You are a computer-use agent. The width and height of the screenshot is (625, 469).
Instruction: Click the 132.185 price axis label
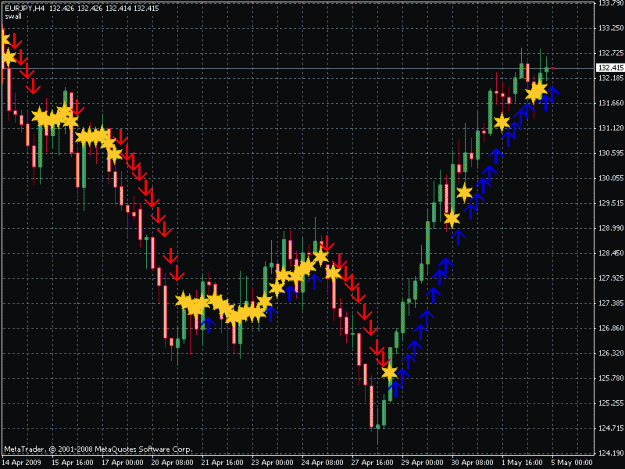click(x=611, y=78)
